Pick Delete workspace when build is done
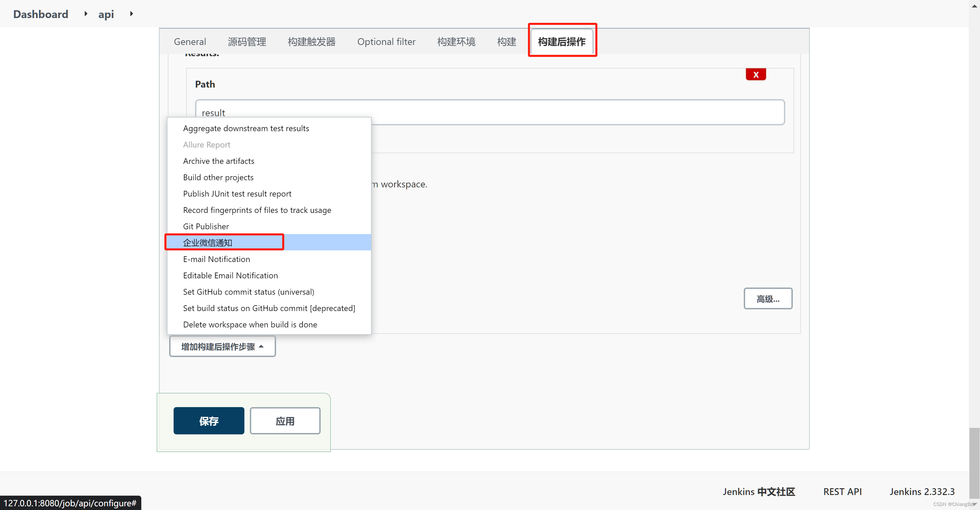This screenshot has width=980, height=510. pyautogui.click(x=269, y=325)
